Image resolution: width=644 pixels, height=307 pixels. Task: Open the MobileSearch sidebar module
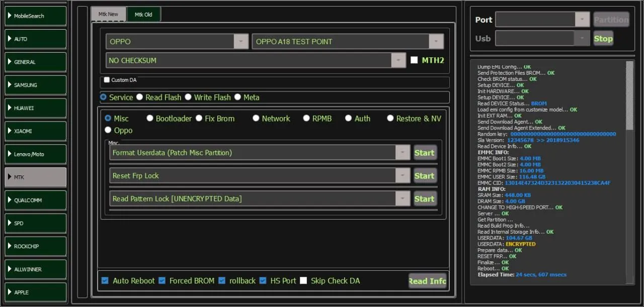(36, 16)
